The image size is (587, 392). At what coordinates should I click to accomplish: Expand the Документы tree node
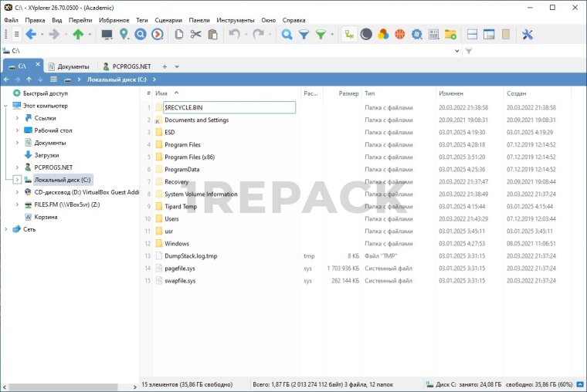tap(17, 143)
